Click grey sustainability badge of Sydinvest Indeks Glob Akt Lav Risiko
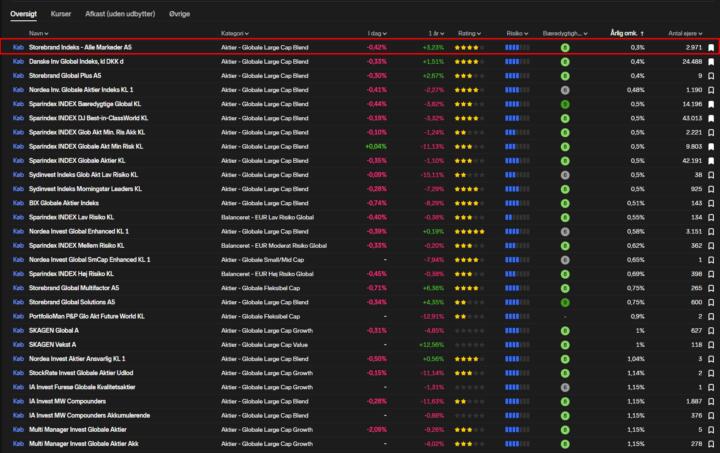The height and width of the screenshot is (453, 720). [x=565, y=175]
